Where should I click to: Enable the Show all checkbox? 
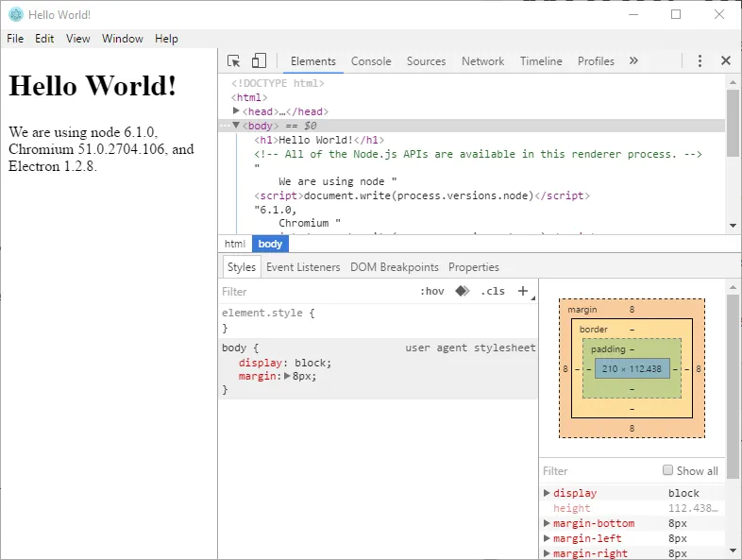click(668, 470)
